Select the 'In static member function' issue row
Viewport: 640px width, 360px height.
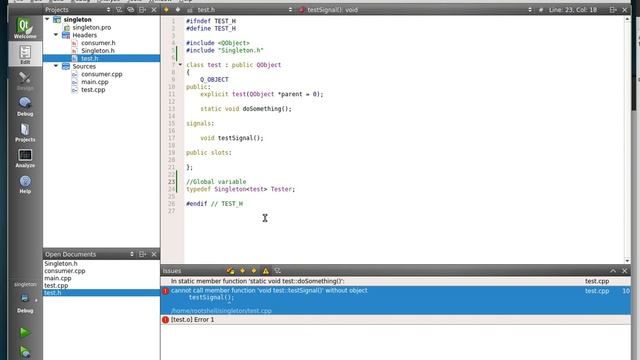[x=396, y=281]
